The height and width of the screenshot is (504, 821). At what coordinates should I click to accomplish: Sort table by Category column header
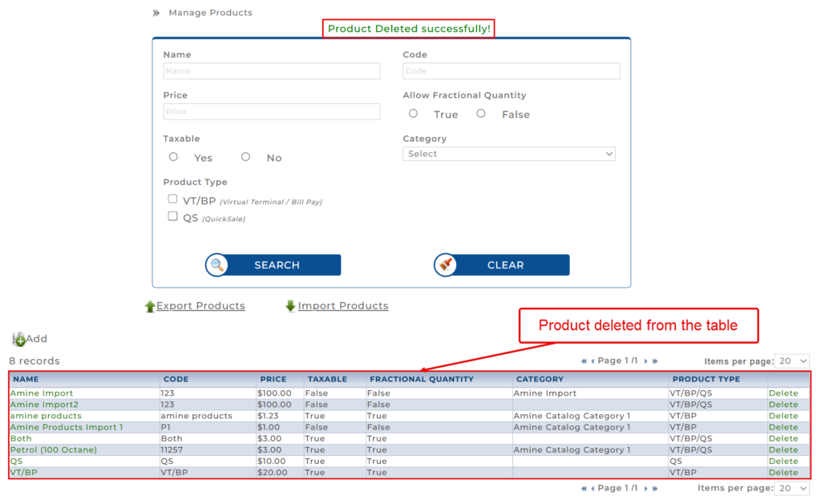[x=540, y=379]
